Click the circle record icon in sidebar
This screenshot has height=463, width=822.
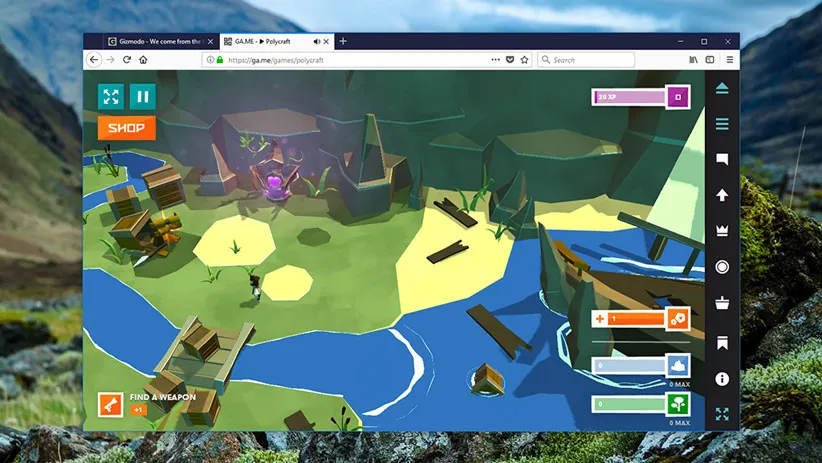[722, 267]
